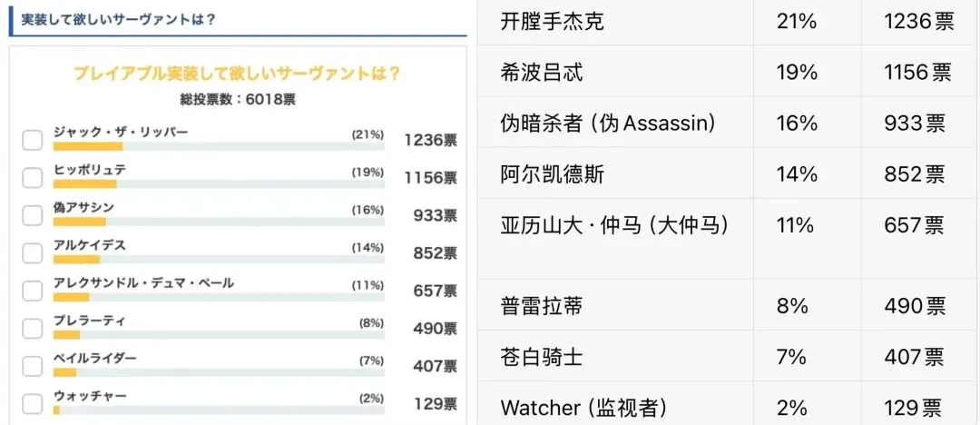Check the アレクサンドル・デュマ・ペール checkbox
Viewport: 980px width, 425px height.
point(33,291)
